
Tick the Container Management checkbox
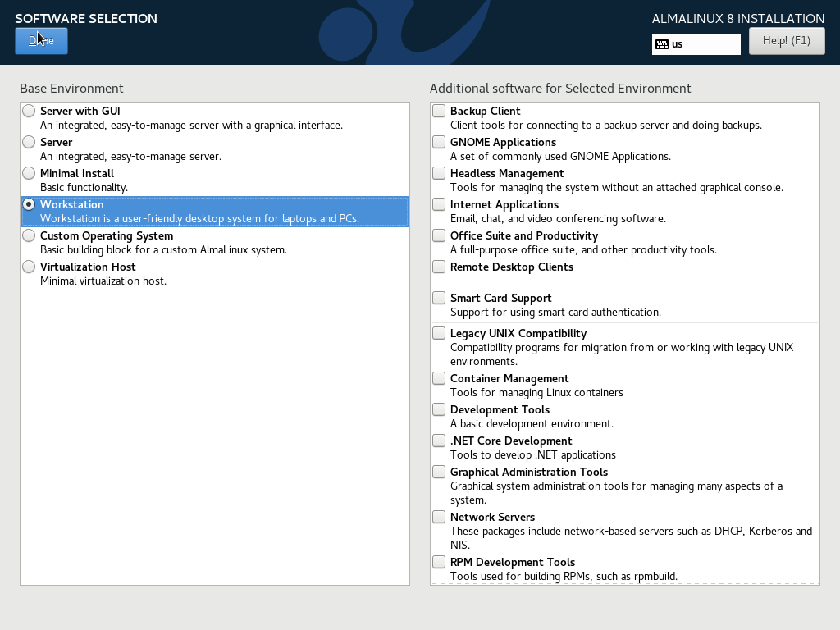(x=439, y=377)
